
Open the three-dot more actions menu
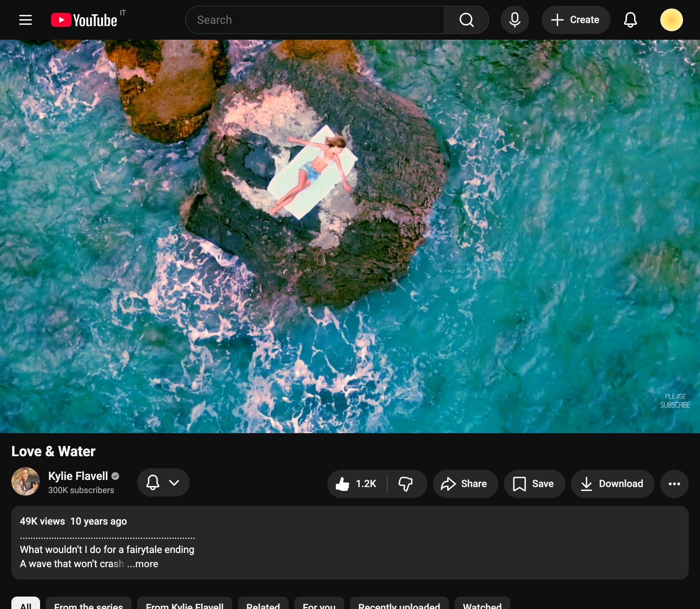tap(674, 484)
